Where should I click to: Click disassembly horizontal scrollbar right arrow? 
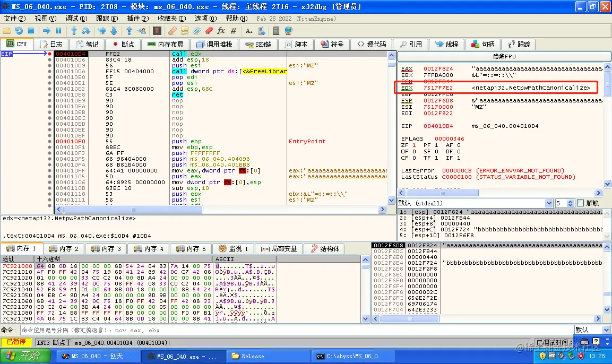coord(383,209)
